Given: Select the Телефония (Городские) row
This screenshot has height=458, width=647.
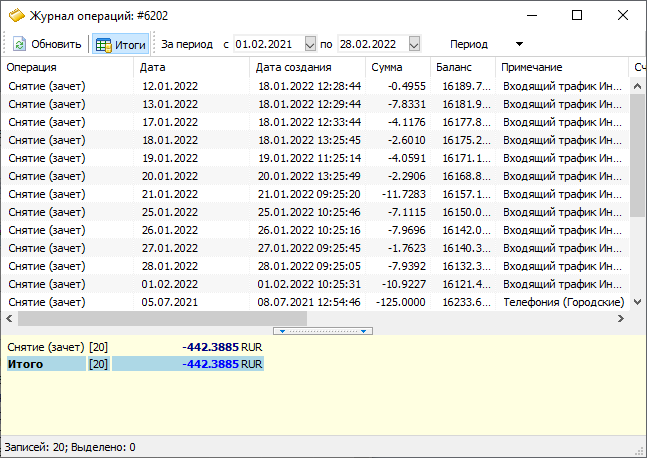Looking at the screenshot, I should point(316,302).
